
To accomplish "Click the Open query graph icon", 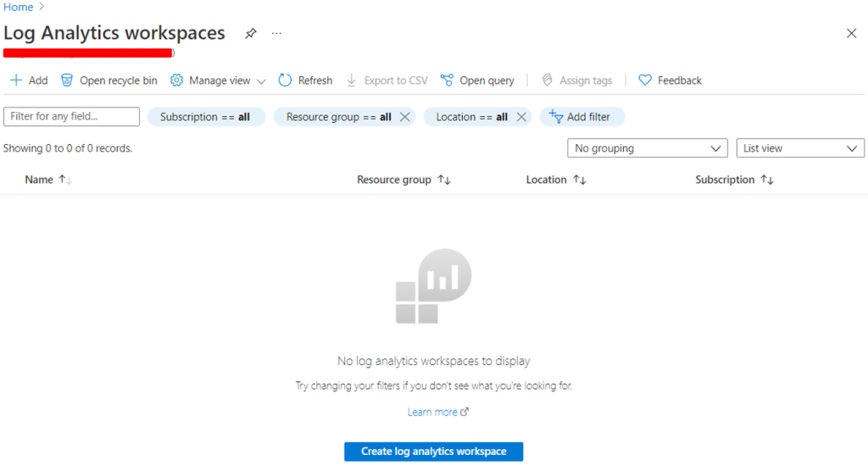I will point(447,80).
